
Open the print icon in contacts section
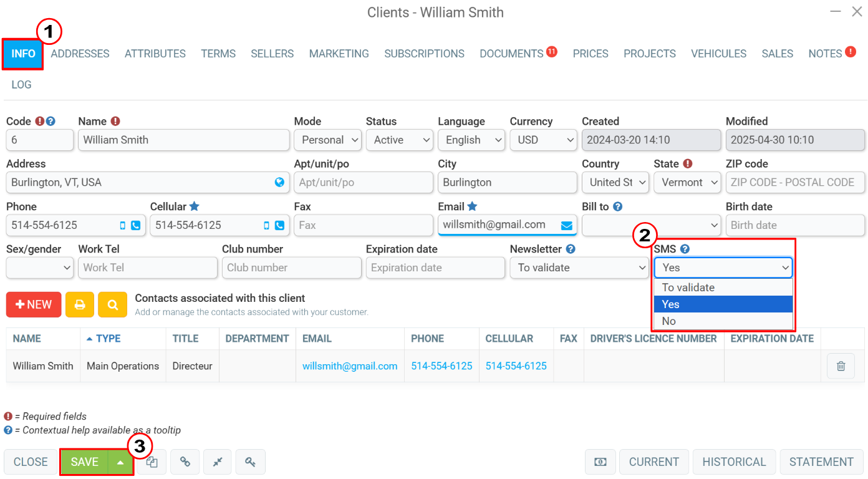point(80,304)
